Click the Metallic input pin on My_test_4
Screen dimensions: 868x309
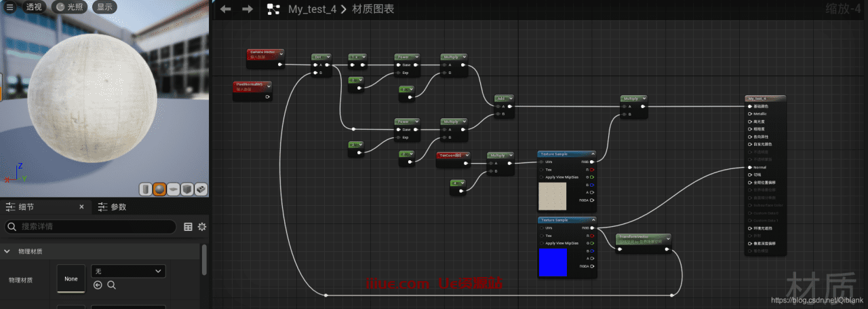(x=749, y=114)
